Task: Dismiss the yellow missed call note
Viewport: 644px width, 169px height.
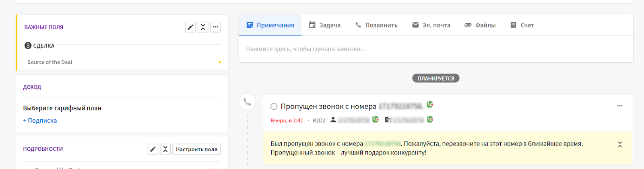Action: 620,144
